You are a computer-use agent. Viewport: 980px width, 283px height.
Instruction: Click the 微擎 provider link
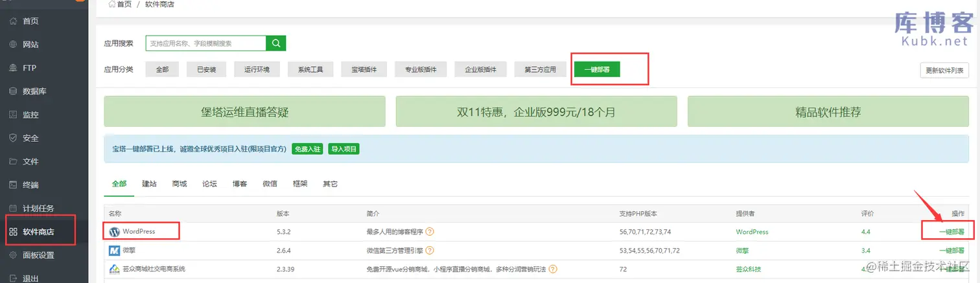(x=743, y=250)
